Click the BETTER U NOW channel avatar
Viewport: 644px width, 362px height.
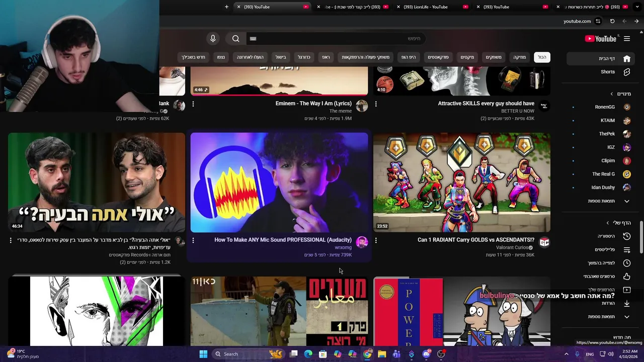(x=544, y=106)
